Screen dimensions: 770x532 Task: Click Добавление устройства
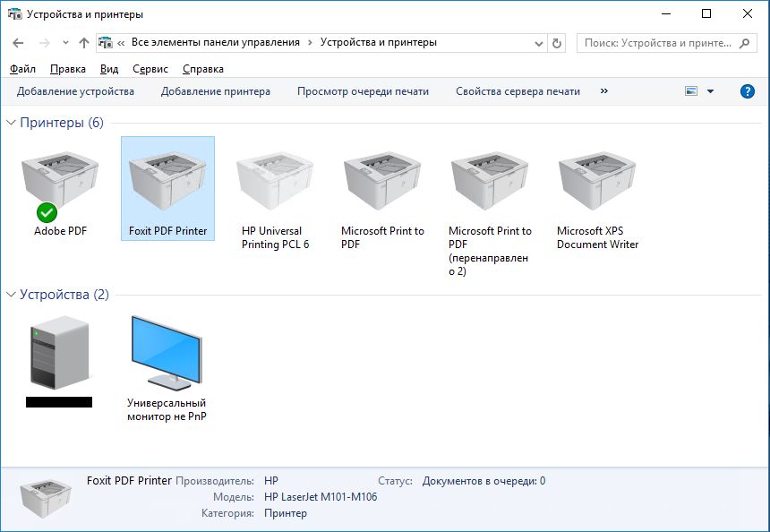[x=75, y=91]
